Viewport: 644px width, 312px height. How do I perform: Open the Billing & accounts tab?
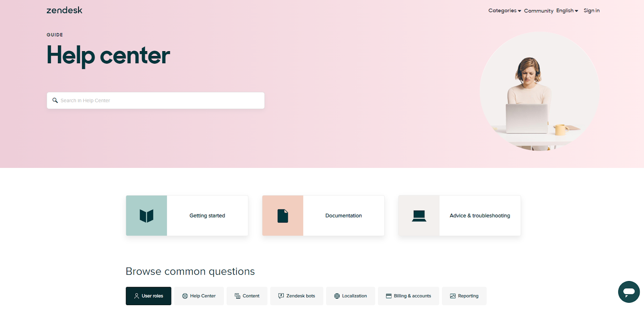(x=409, y=296)
